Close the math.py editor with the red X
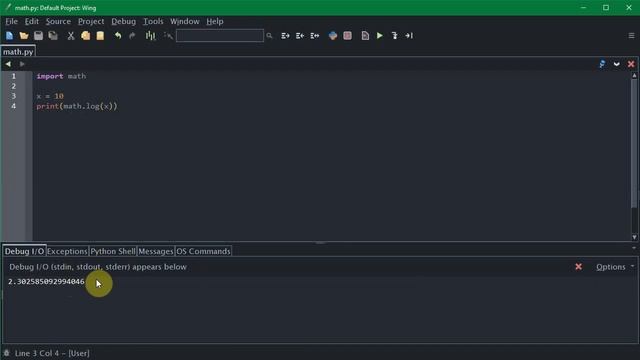Viewport: 640px width, 360px height. [631, 64]
